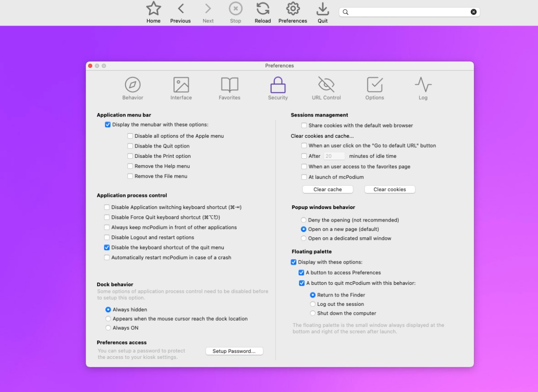Select Always hidden dock behavior
Screen dimensions: 538x392
[x=108, y=309]
